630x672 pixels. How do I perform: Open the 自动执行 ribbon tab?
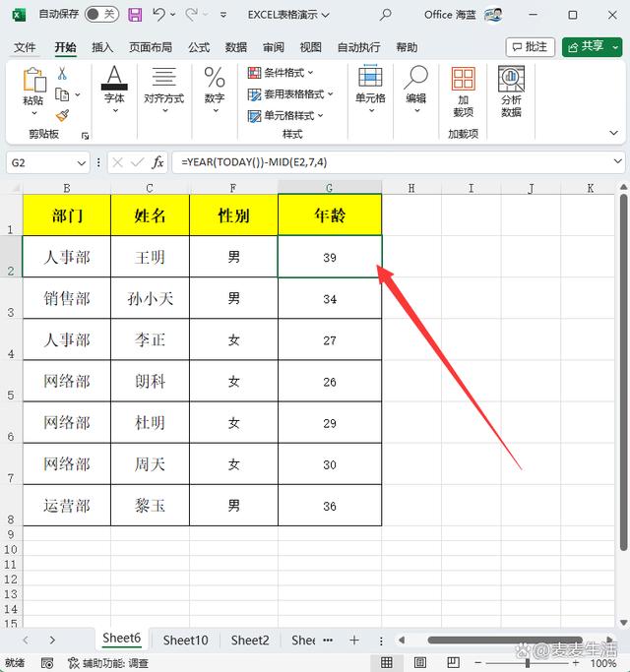click(x=358, y=47)
